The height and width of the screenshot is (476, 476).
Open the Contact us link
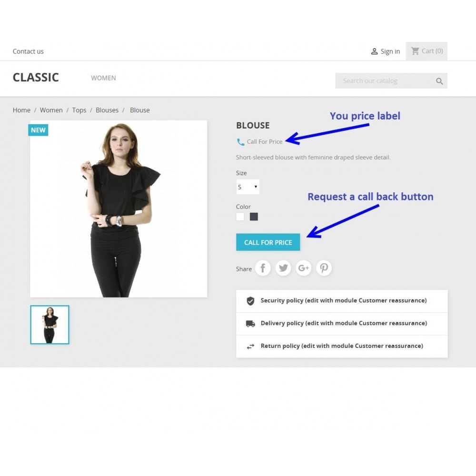click(28, 51)
